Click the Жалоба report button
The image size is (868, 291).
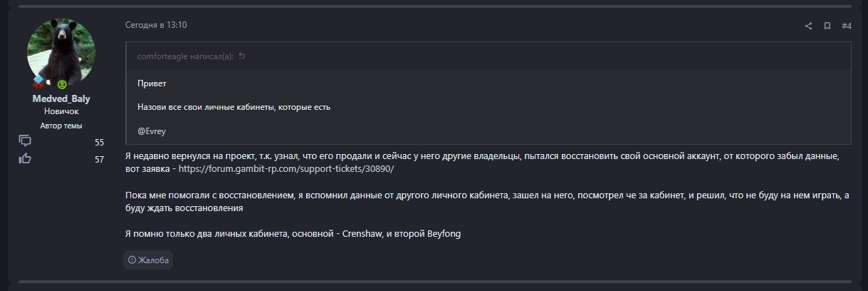pos(148,260)
